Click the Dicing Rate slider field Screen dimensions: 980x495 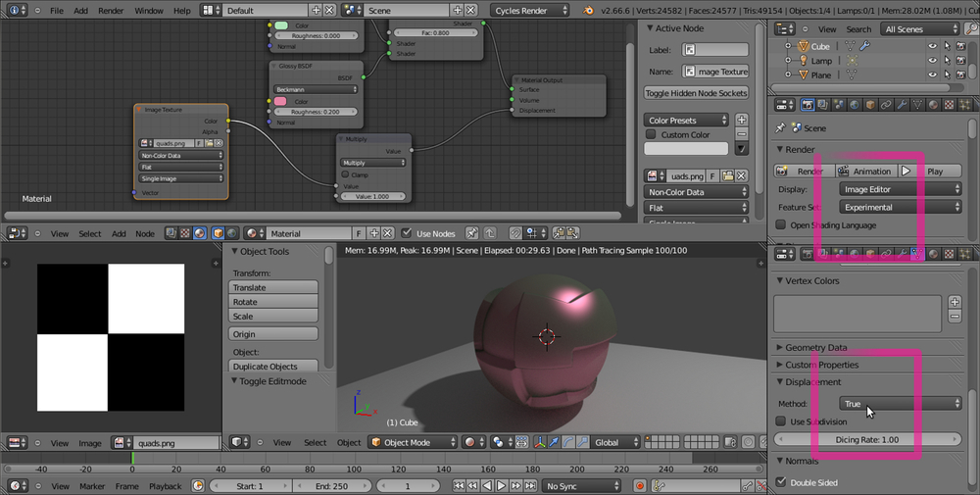[x=866, y=439]
